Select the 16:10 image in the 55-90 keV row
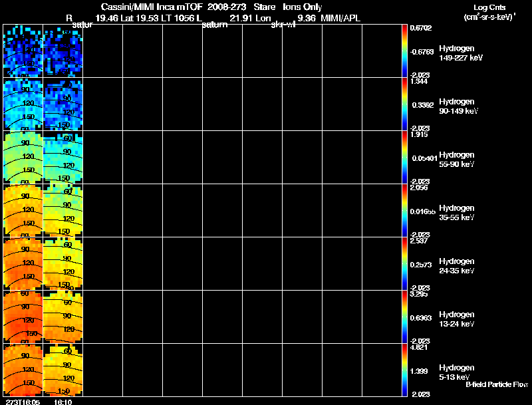The height and width of the screenshot is (405, 532). pos(63,158)
